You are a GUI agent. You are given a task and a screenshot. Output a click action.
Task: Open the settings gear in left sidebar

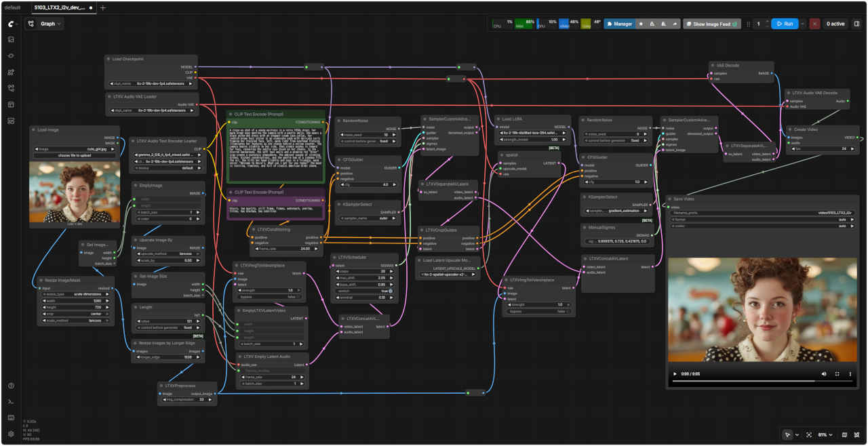tap(11, 434)
